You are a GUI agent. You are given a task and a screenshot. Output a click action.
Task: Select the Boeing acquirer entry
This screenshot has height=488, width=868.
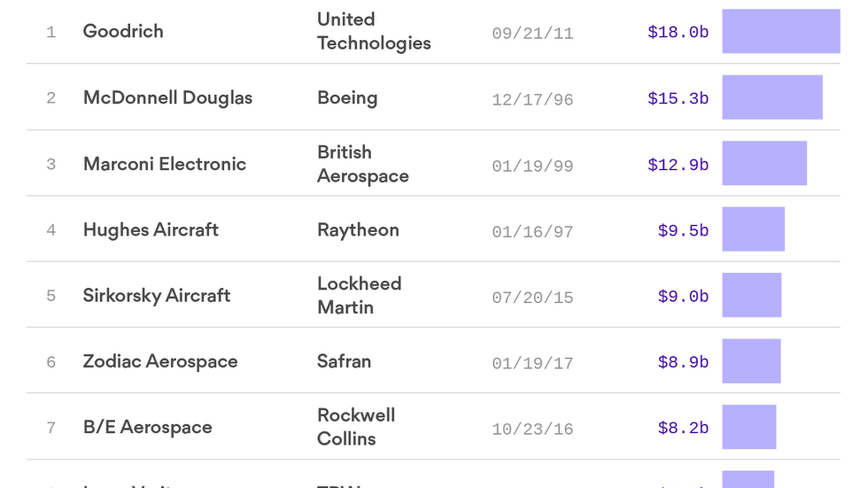[x=347, y=98]
